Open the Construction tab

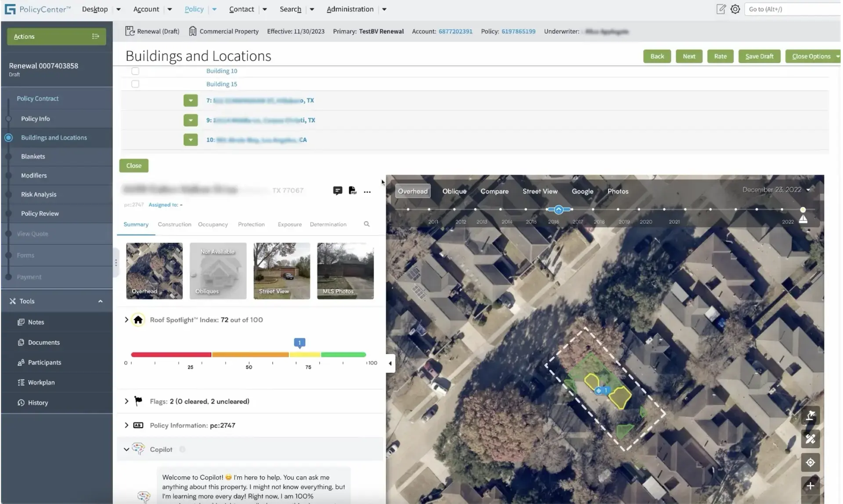(x=174, y=224)
